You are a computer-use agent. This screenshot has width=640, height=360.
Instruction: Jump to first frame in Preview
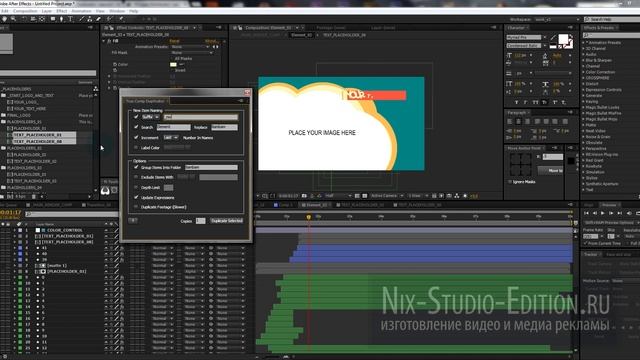587,213
